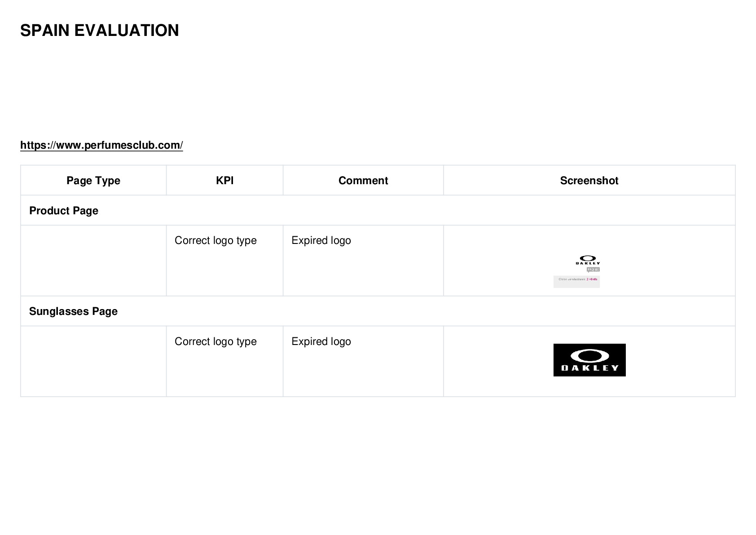
Task: Click 'Expired logo' comment in Sunglasses Page row
Action: point(321,341)
